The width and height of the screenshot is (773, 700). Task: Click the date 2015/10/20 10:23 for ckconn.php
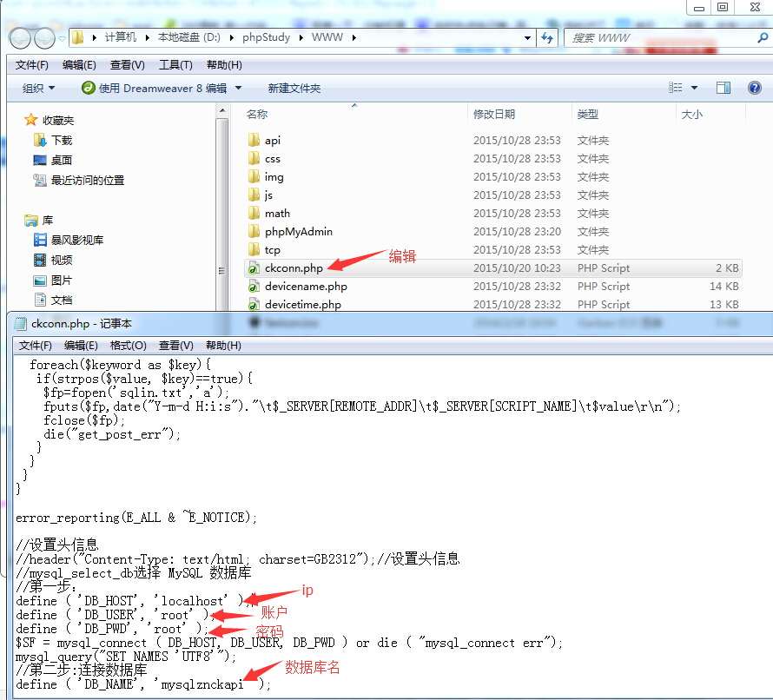[x=517, y=268]
